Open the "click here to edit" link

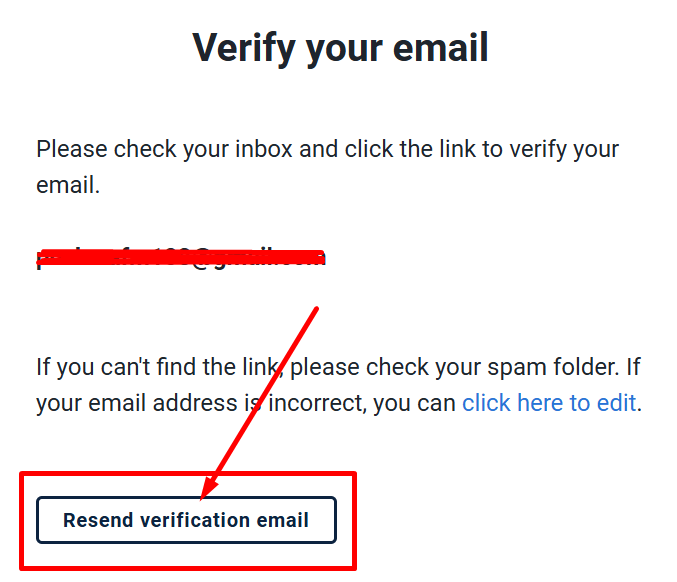point(549,403)
